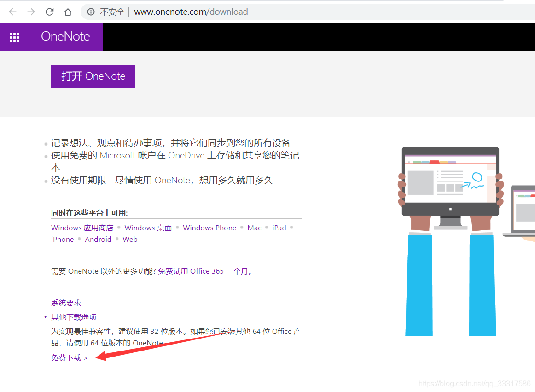Image resolution: width=535 pixels, height=392 pixels.
Task: Click the 免费下载 link
Action: 65,357
